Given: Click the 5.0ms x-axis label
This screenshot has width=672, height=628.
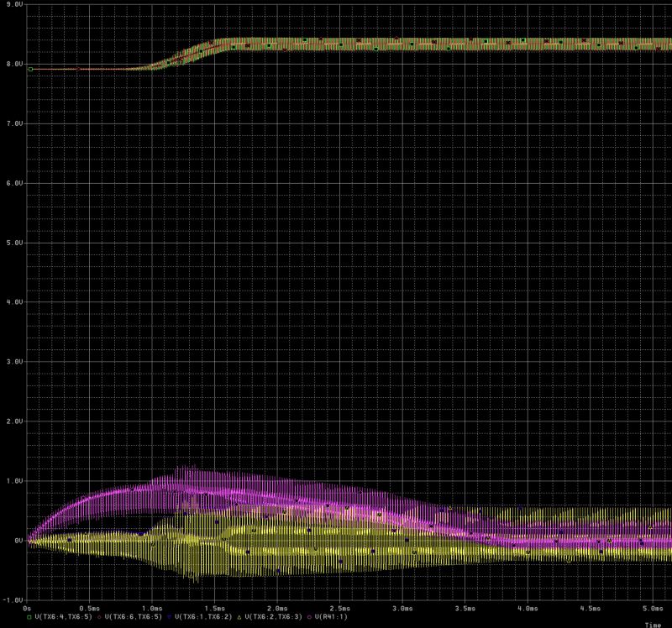Looking at the screenshot, I should [x=653, y=609].
